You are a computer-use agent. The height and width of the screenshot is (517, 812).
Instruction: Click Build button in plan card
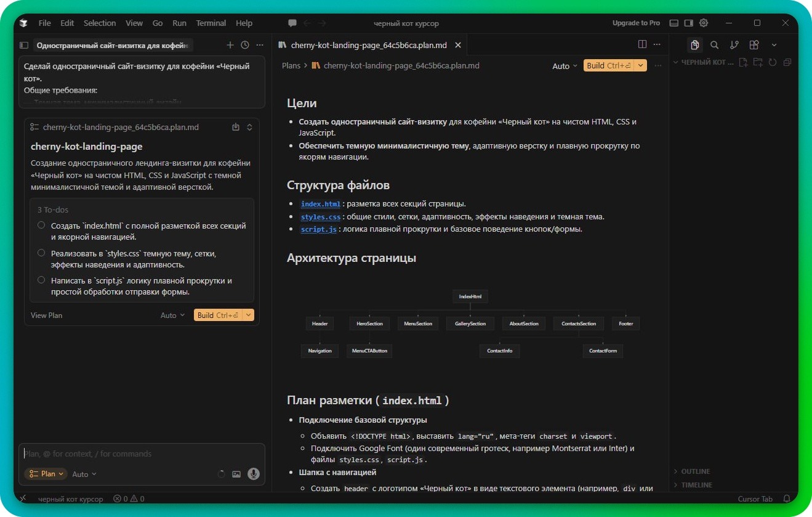(218, 315)
